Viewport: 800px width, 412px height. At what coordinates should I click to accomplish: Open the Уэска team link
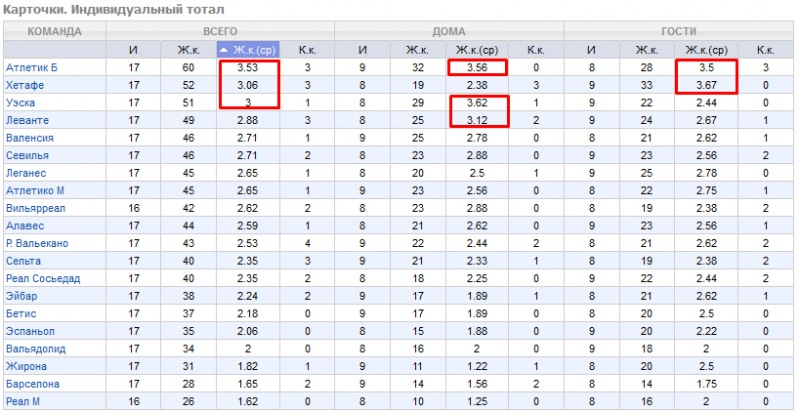pyautogui.click(x=20, y=102)
